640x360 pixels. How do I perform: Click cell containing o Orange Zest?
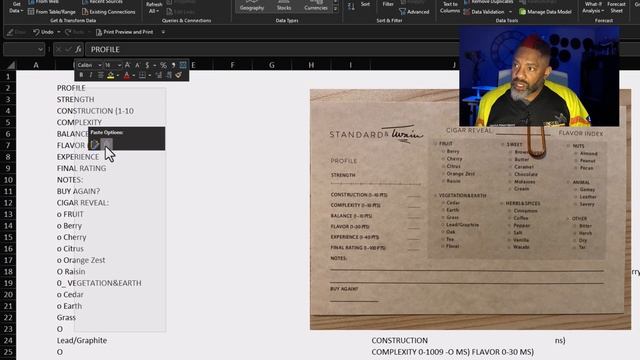point(81,260)
